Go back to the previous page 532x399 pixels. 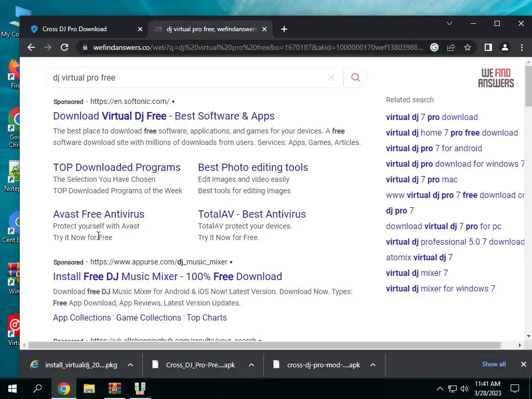(x=31, y=47)
